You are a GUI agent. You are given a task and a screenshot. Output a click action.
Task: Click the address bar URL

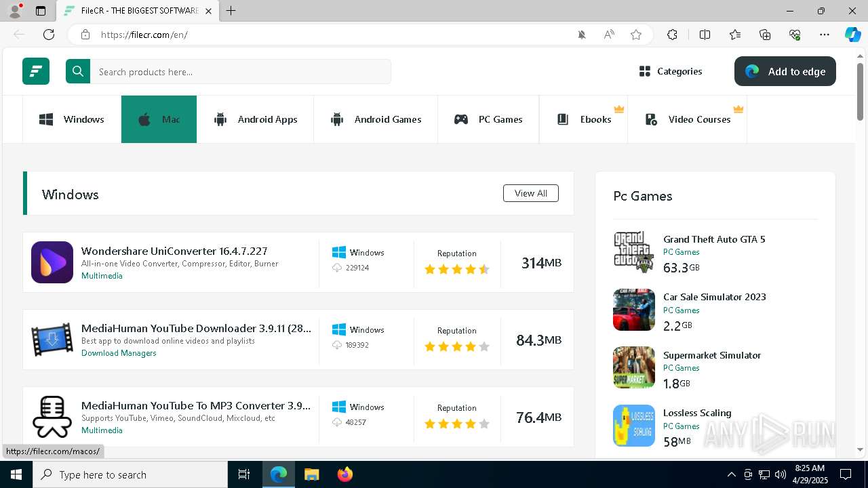click(144, 35)
